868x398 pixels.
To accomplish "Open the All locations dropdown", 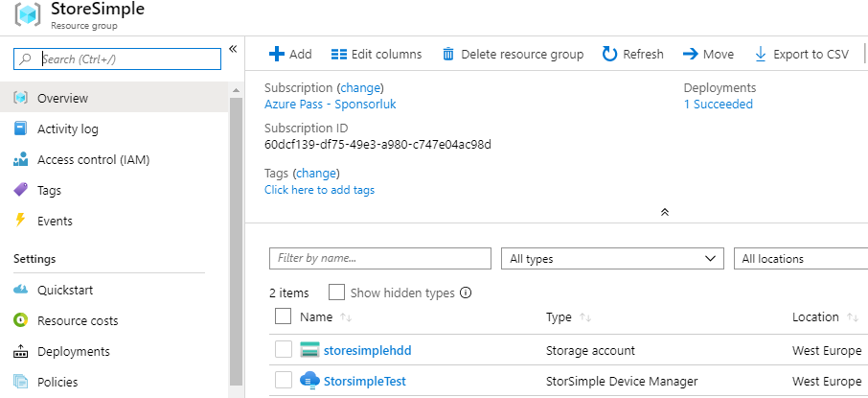I will (801, 258).
